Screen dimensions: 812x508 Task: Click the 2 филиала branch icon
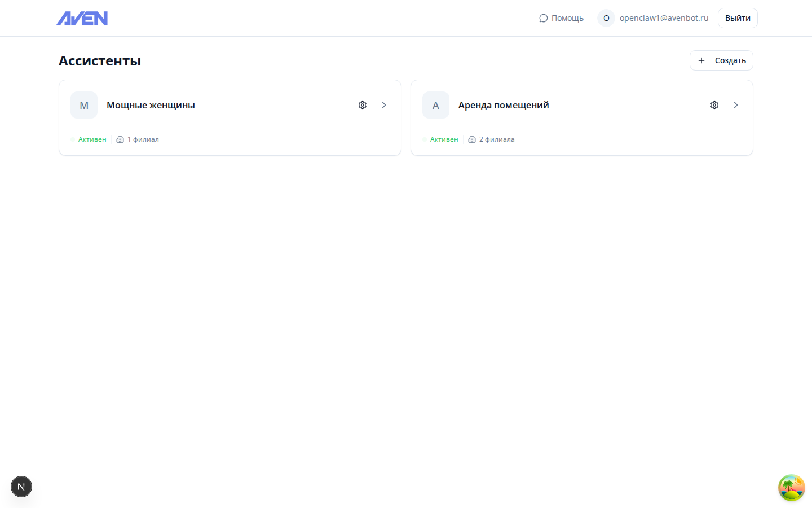472,139
